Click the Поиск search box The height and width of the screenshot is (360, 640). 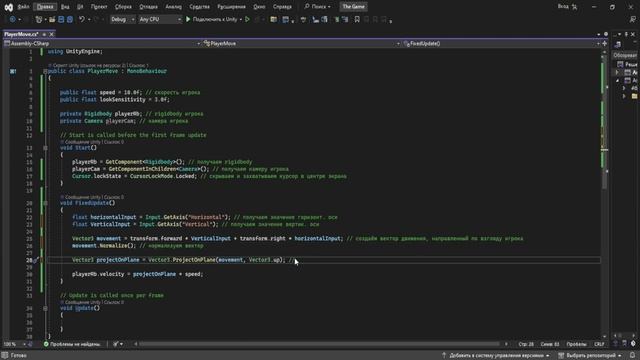pyautogui.click(x=317, y=7)
